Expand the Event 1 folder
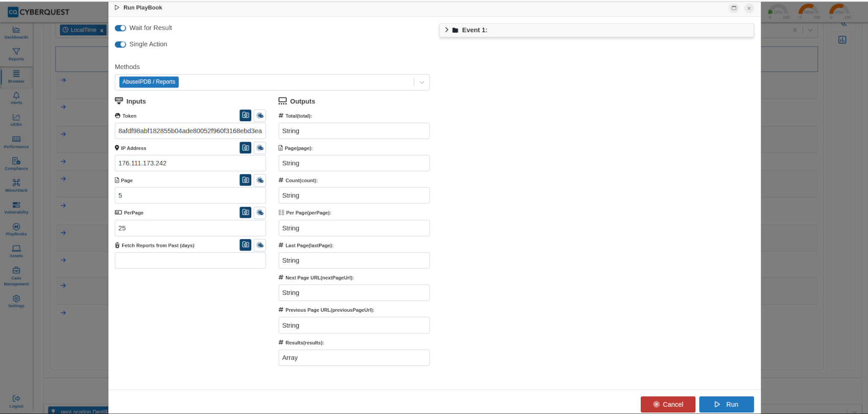This screenshot has height=414, width=868. (447, 30)
